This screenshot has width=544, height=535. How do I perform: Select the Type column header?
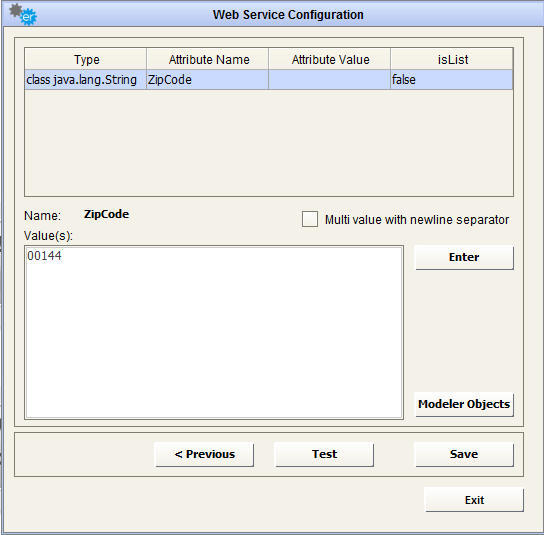[x=86, y=59]
